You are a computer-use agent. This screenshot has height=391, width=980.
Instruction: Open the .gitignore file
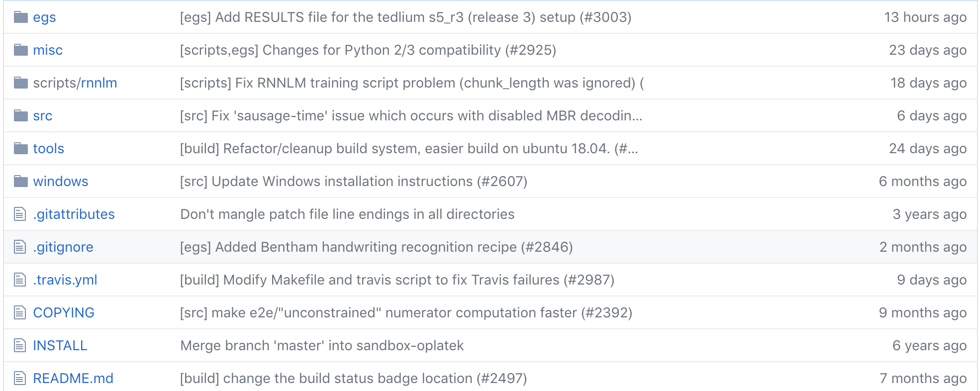coord(63,247)
